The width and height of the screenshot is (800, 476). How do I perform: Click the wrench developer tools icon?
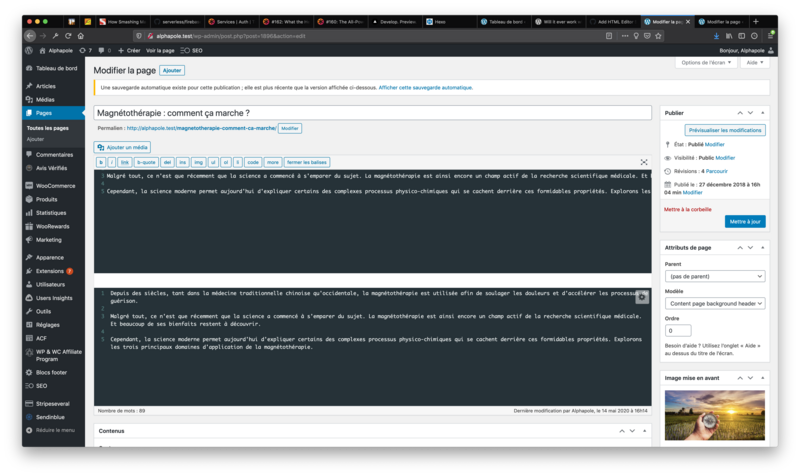click(55, 36)
